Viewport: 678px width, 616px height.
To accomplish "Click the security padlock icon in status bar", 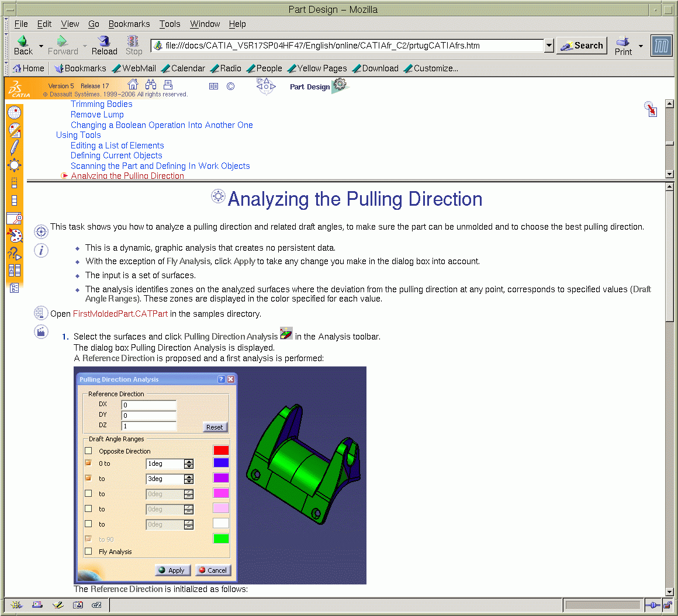I will tap(668, 605).
